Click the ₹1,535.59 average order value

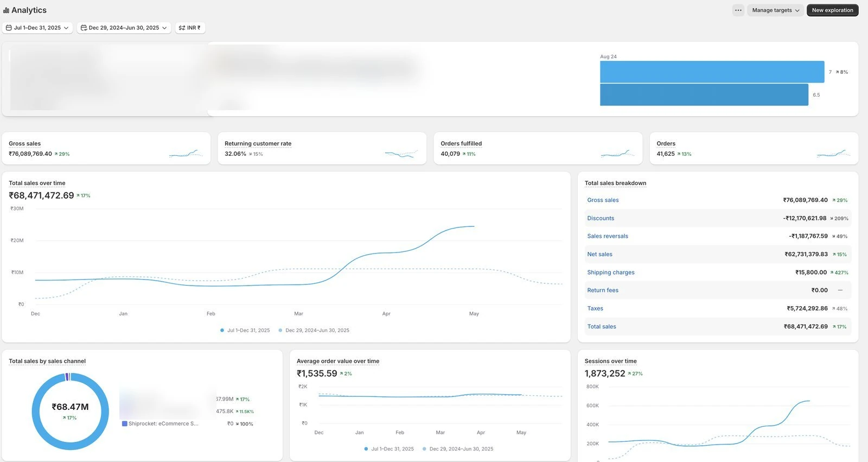pyautogui.click(x=317, y=374)
